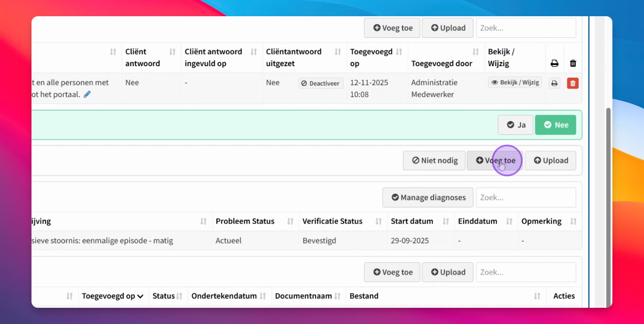Viewport: 644px width, 324px height.
Task: Sort by Ondertekendatum using its arrows
Action: pos(263,296)
